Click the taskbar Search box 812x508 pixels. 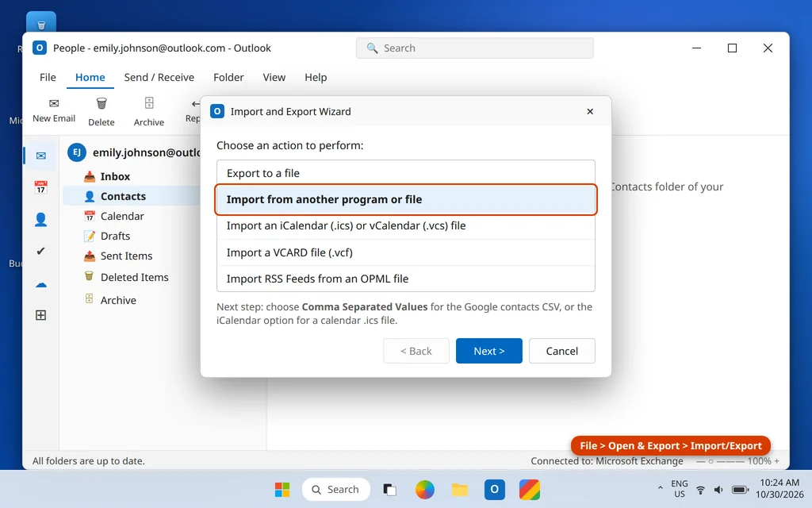(336, 489)
